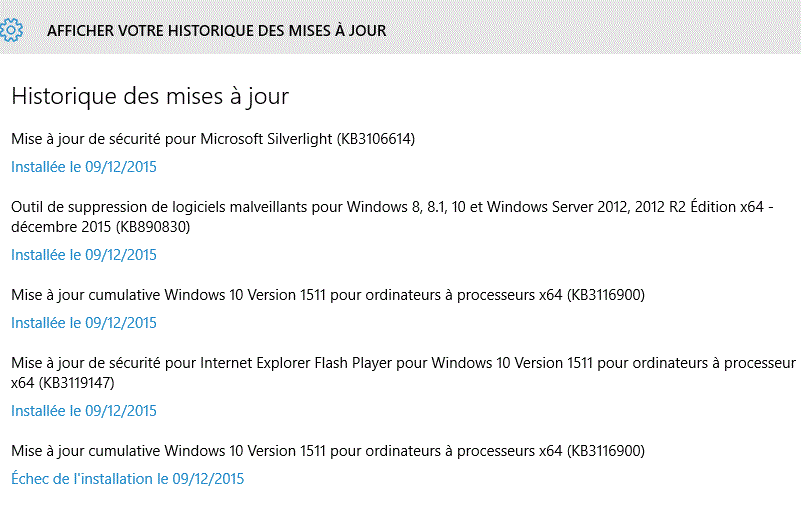Click the install date under the KB3119147 entry
This screenshot has width=801, height=509.
click(84, 411)
